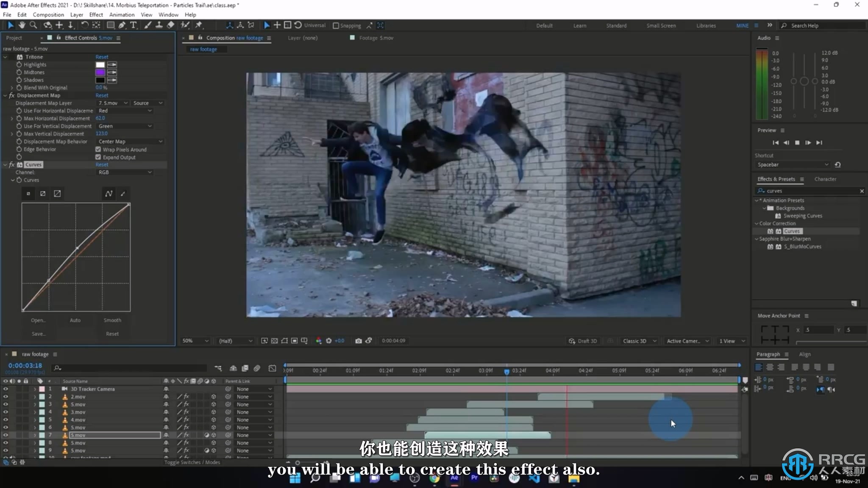This screenshot has height=488, width=868.
Task: Open the Half resolution dropdown
Action: click(x=236, y=341)
